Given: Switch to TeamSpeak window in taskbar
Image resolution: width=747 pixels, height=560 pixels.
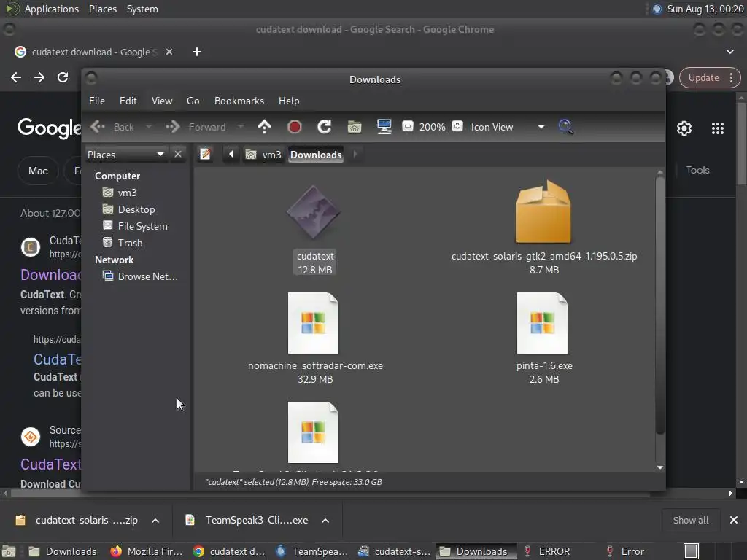Looking at the screenshot, I should coord(312,551).
